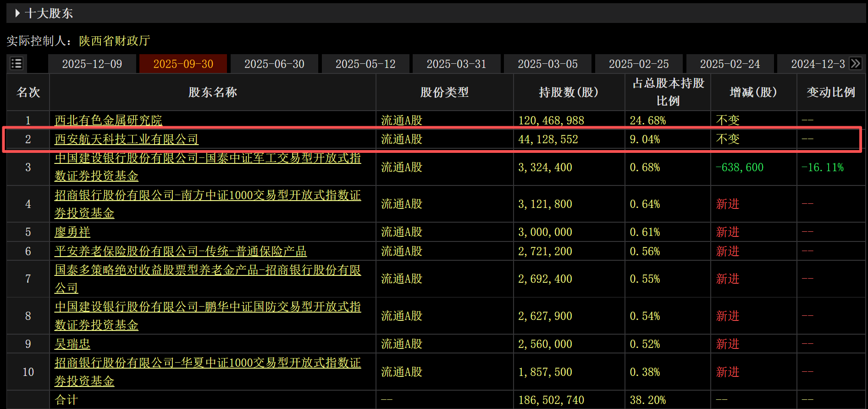Open the 国泰中证军工 ETF fund link
The image size is (868, 409).
(208, 167)
